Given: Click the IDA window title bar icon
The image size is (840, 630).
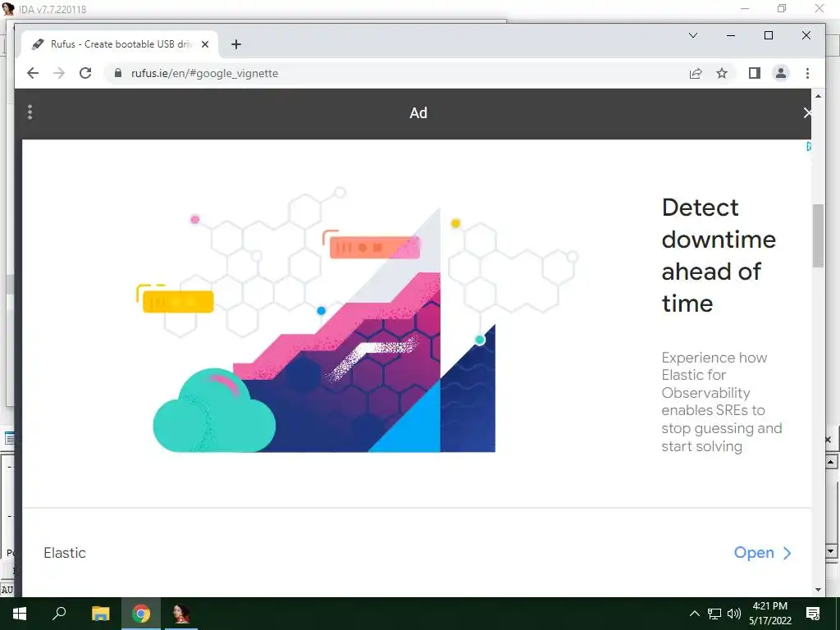Looking at the screenshot, I should click(x=8, y=8).
